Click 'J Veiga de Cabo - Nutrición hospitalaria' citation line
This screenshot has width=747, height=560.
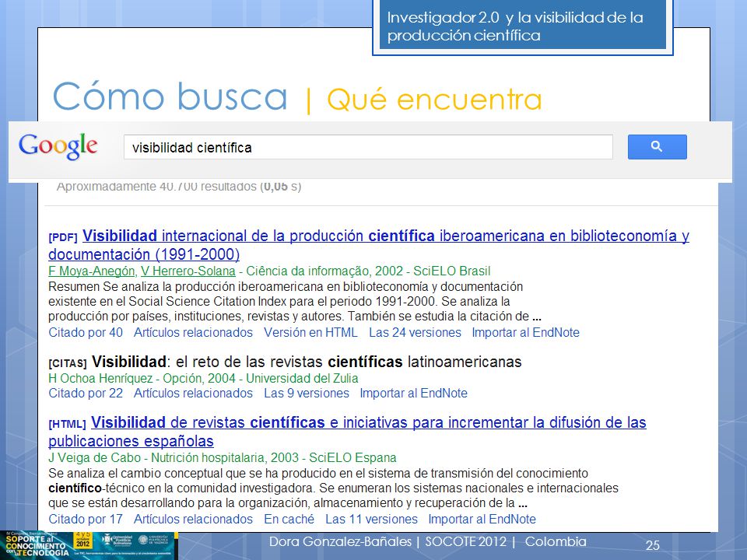click(x=223, y=457)
